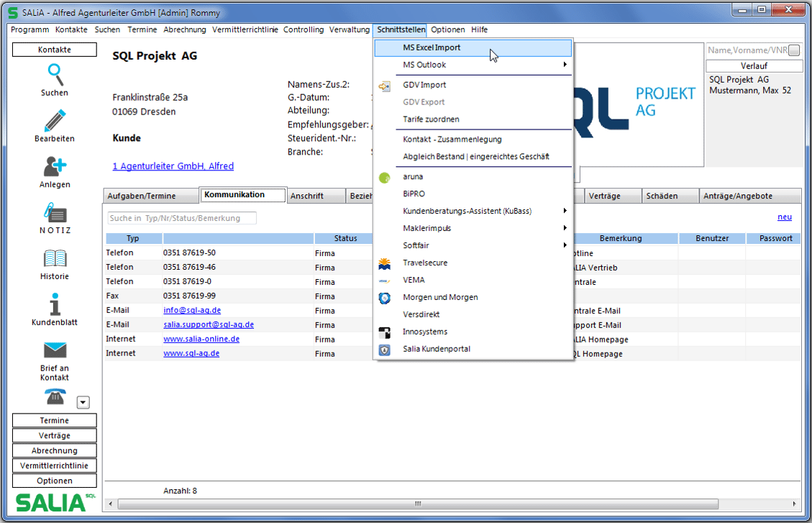The width and height of the screenshot is (812, 523).
Task: Open the Verwaltung menu
Action: point(350,29)
